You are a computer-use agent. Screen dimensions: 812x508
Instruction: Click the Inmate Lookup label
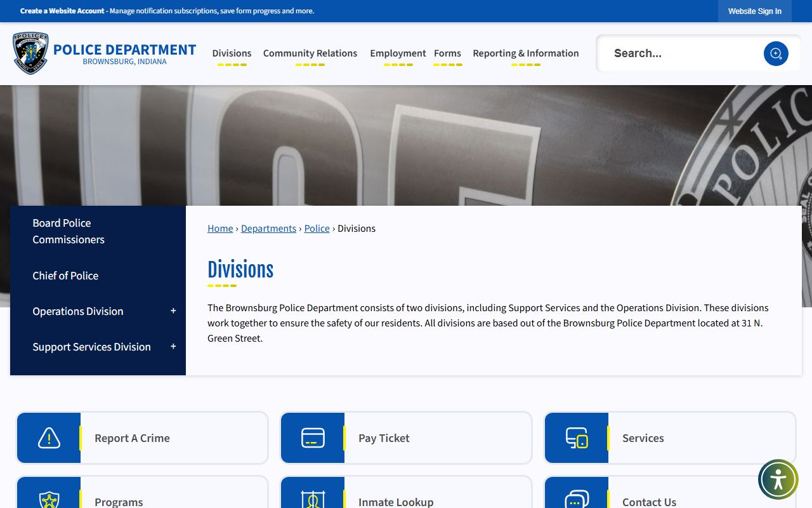pyautogui.click(x=396, y=502)
